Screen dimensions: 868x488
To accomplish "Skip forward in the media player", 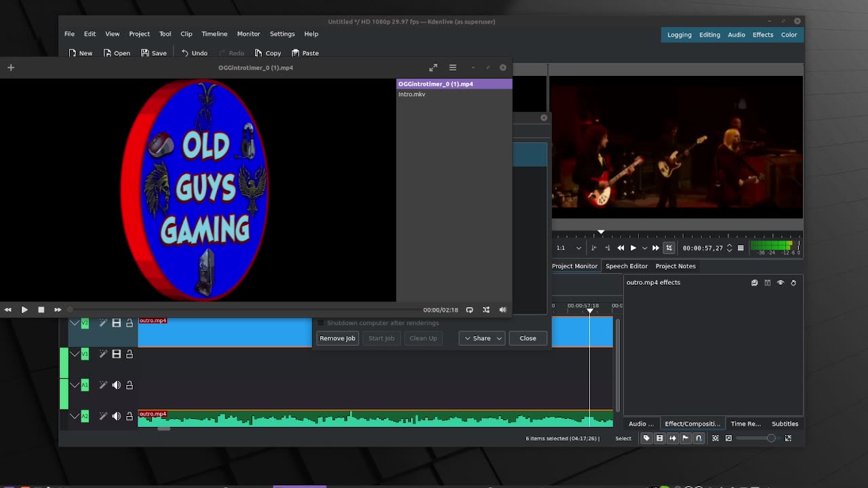I will pyautogui.click(x=58, y=310).
